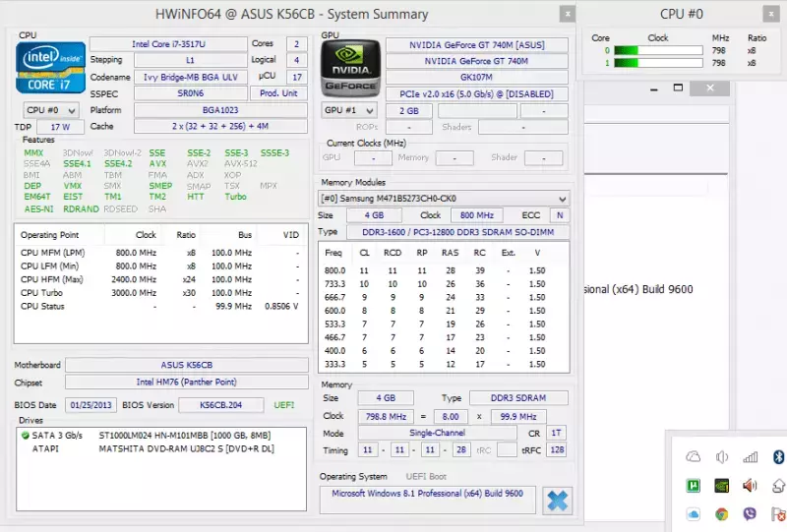Image resolution: width=787 pixels, height=532 pixels.
Task: Click the 01/25/2013 BIOS date field
Action: click(x=91, y=405)
